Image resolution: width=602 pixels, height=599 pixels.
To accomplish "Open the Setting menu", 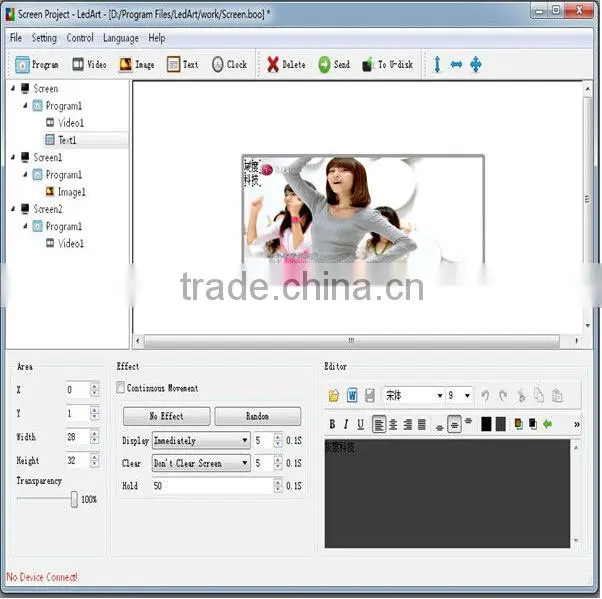I will click(44, 38).
